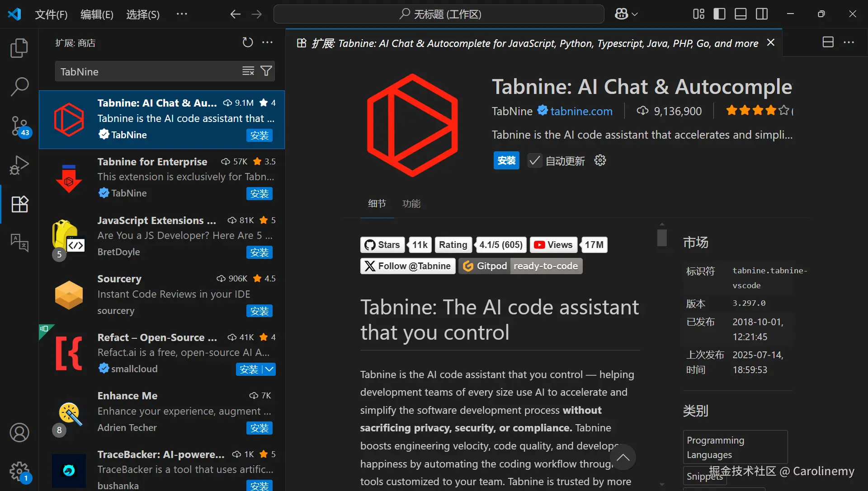Install the TraceBacker extension
The height and width of the screenshot is (491, 868).
(259, 486)
